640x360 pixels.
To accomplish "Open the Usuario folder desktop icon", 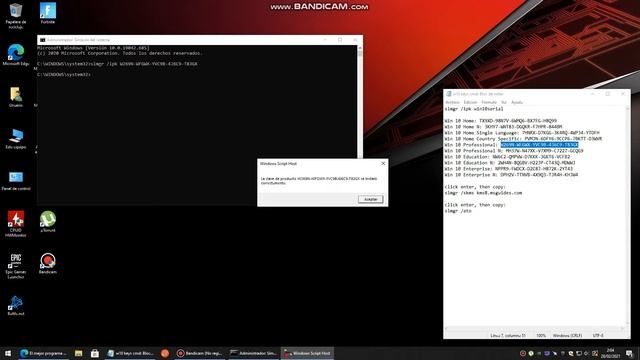I will point(16,97).
